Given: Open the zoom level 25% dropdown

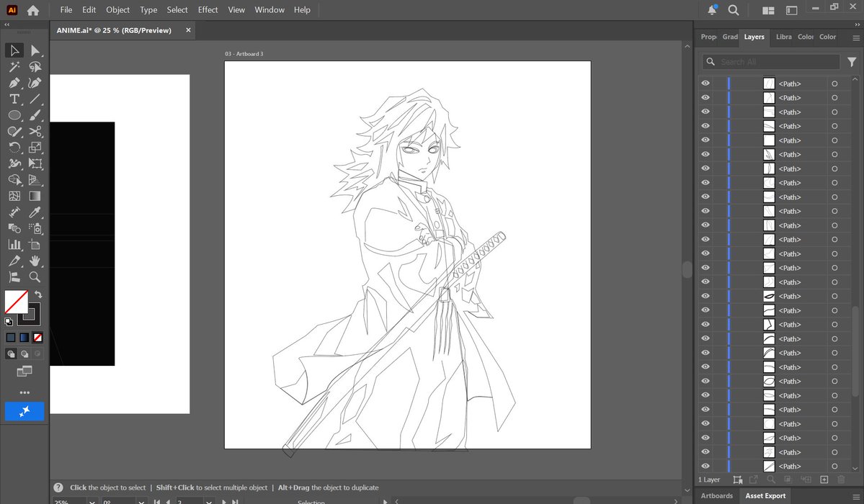Looking at the screenshot, I should pos(92,502).
